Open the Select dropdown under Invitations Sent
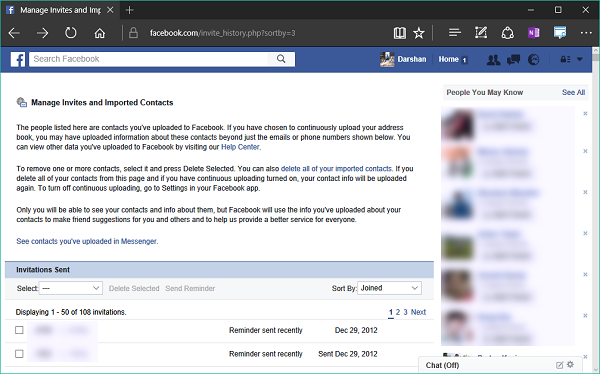This screenshot has height=374, width=600. point(71,288)
